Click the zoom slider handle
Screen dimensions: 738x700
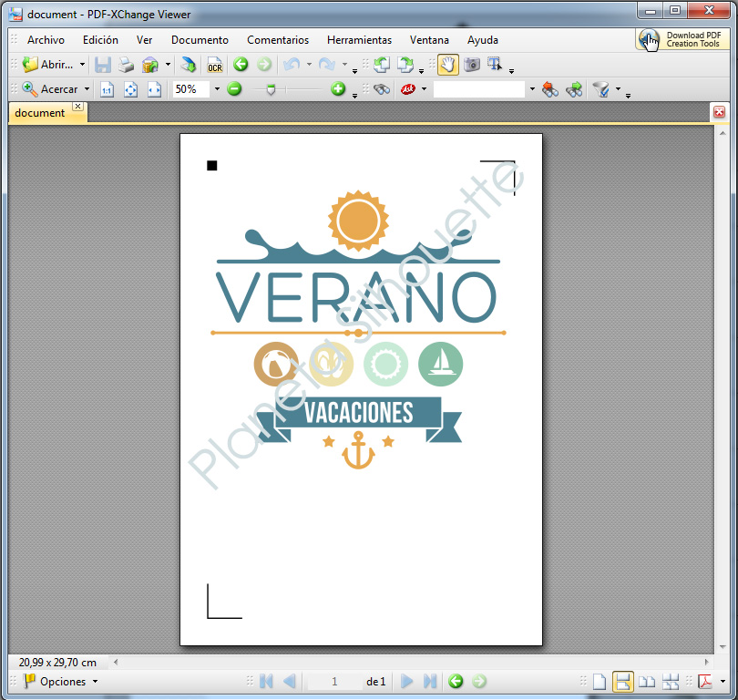pyautogui.click(x=271, y=89)
